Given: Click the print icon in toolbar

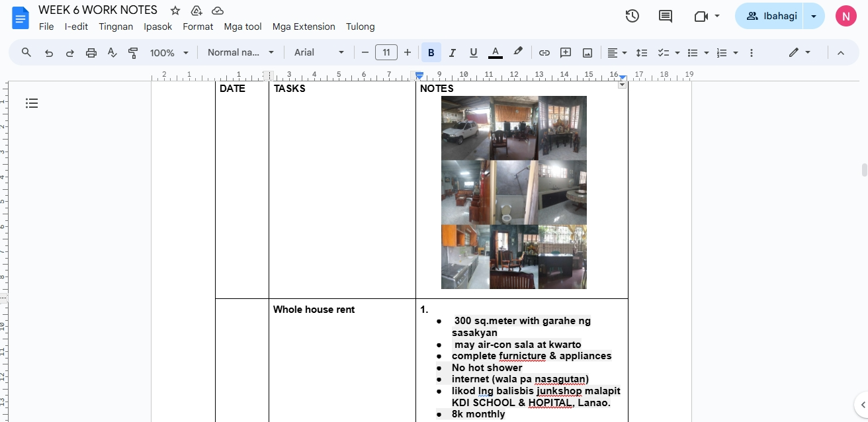Looking at the screenshot, I should pyautogui.click(x=91, y=53).
